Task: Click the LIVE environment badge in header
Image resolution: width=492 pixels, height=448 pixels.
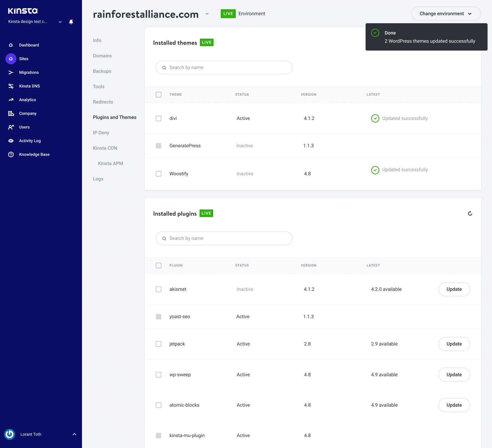Action: tap(228, 14)
